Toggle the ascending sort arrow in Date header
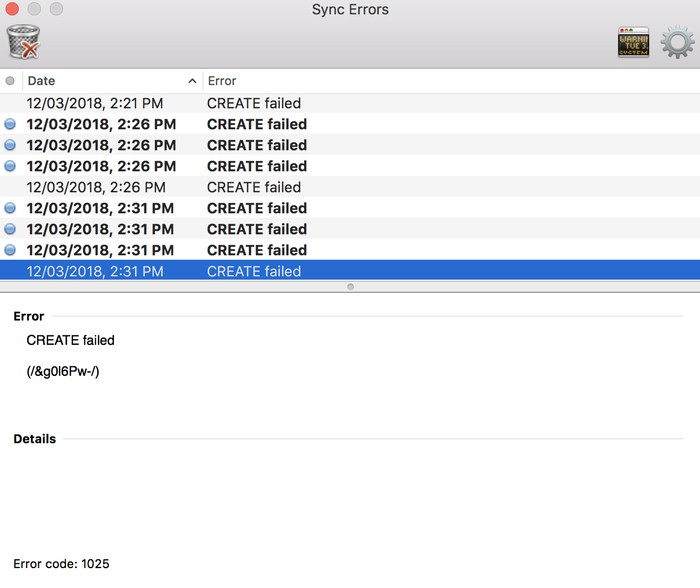This screenshot has width=700, height=588. (192, 81)
